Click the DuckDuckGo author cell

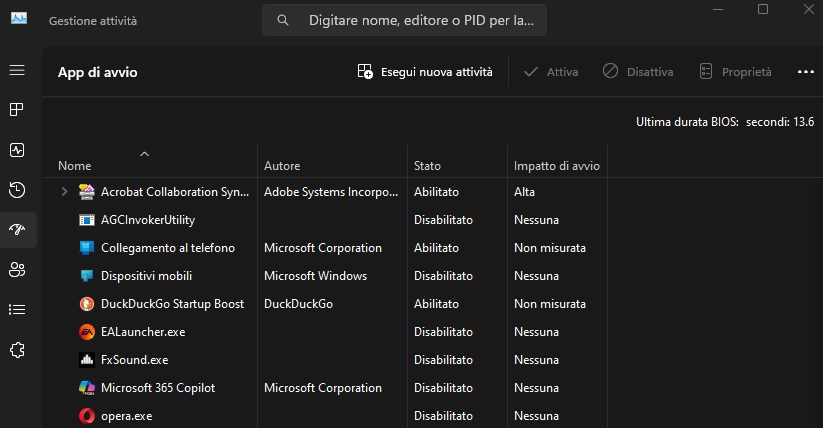(x=298, y=304)
